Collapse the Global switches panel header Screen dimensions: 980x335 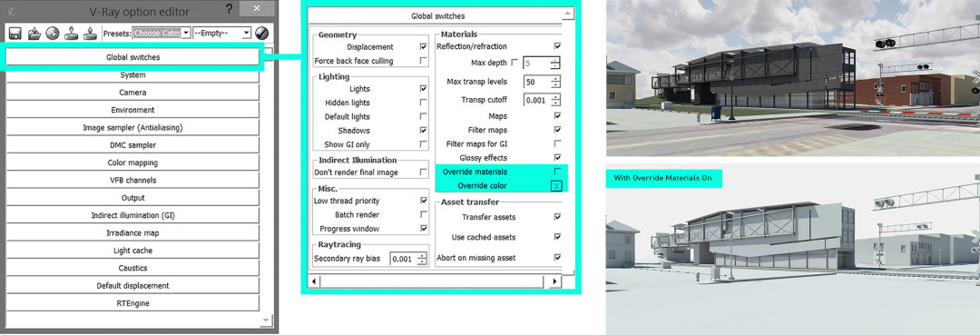437,16
